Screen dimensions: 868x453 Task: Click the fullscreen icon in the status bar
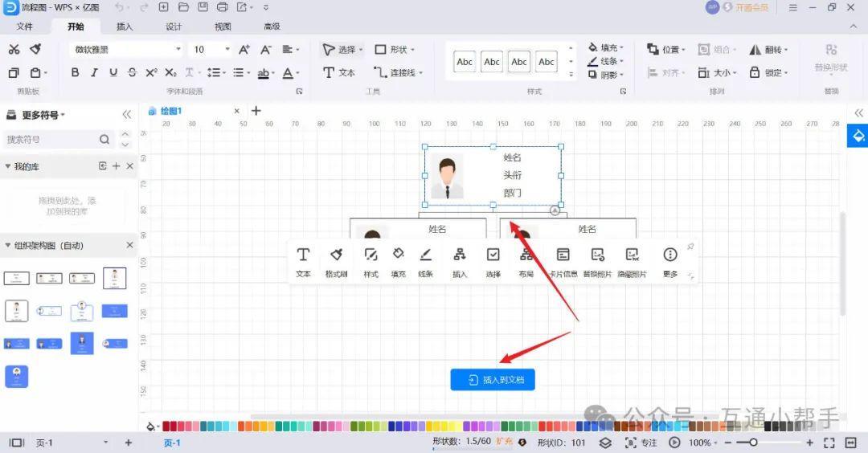[829, 443]
